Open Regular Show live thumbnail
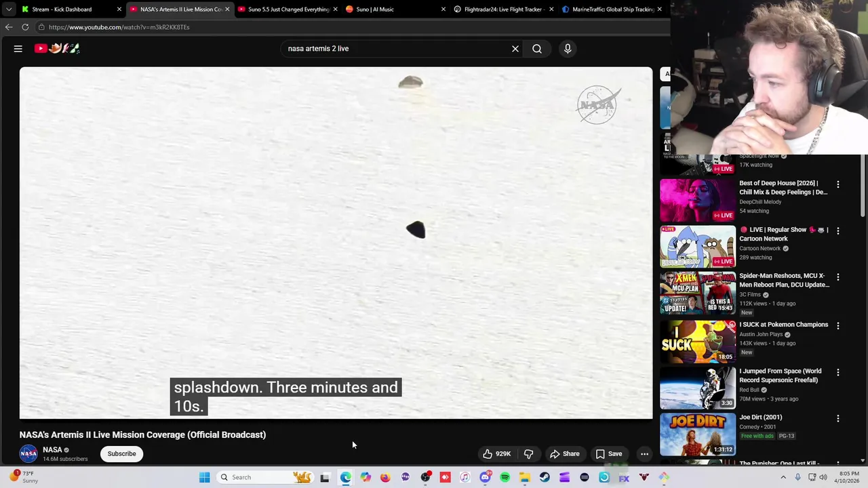The image size is (868, 488). 698,247
